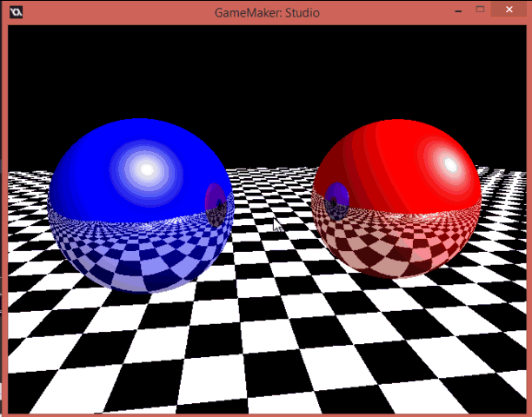The width and height of the screenshot is (532, 417).
Task: Maximize the GameMaker: Studio window
Action: point(480,10)
